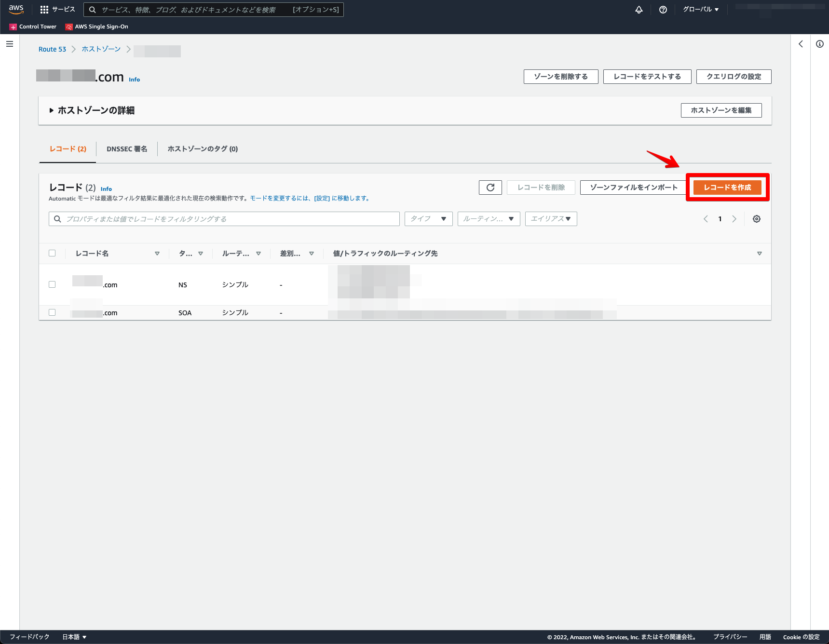Click the NS type cell

(x=183, y=285)
